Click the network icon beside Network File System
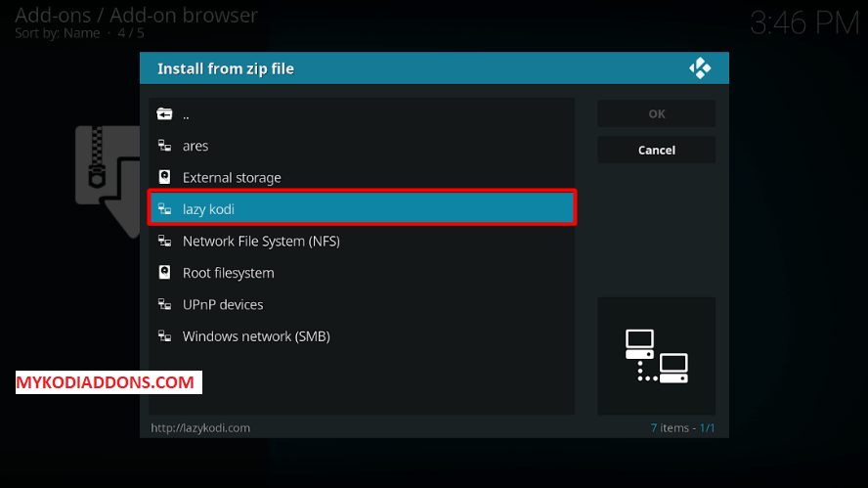 pos(164,241)
